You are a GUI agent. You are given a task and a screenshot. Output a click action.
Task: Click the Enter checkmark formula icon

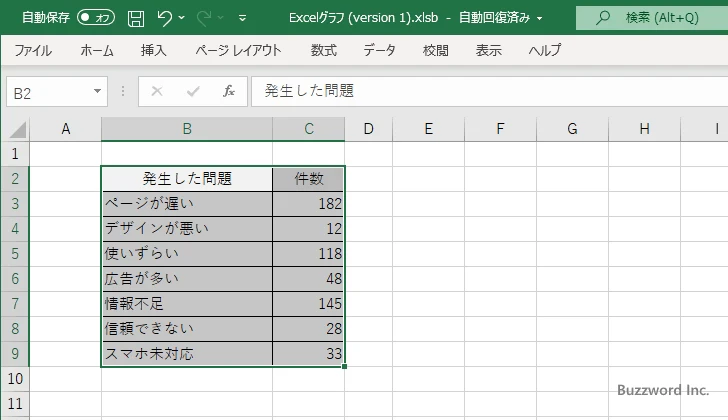(193, 91)
